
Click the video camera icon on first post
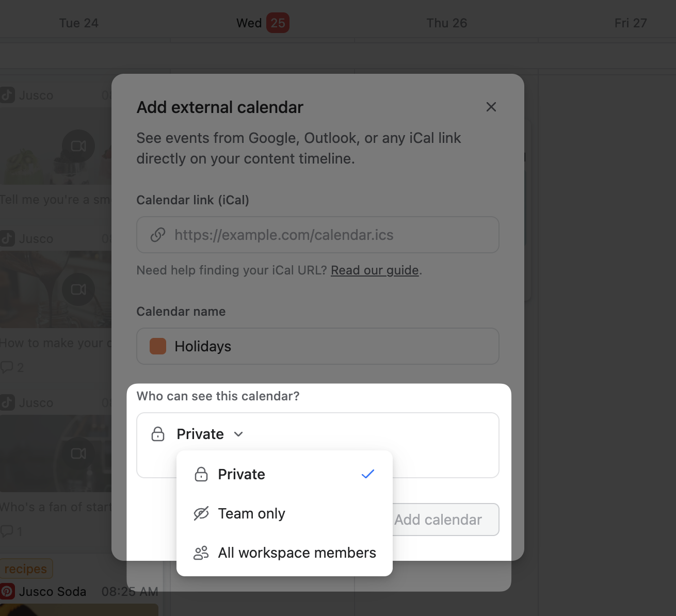coord(78,147)
